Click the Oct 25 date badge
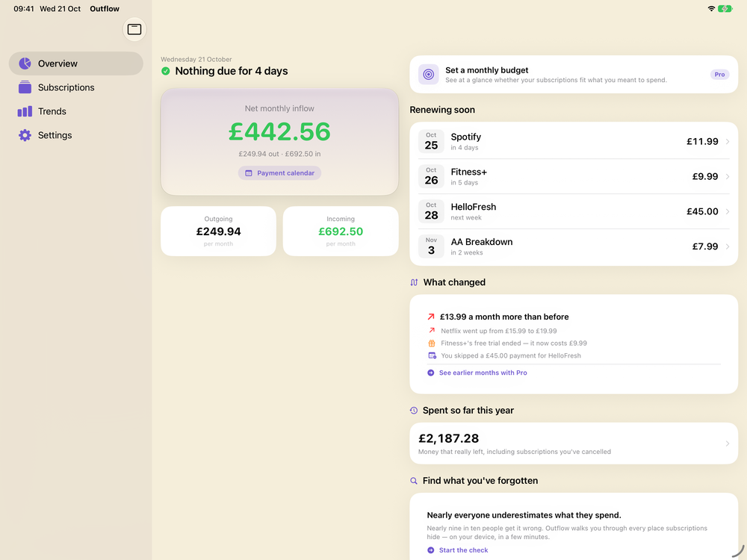The height and width of the screenshot is (560, 747). (431, 141)
